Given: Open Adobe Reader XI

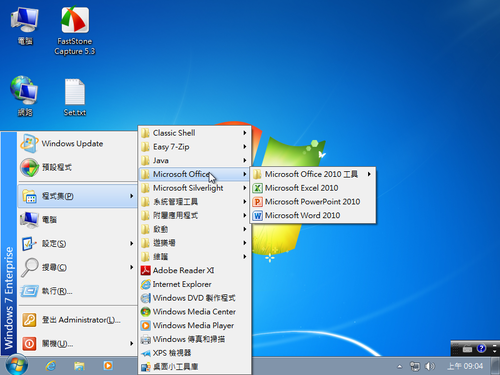Looking at the screenshot, I should pyautogui.click(x=194, y=270).
